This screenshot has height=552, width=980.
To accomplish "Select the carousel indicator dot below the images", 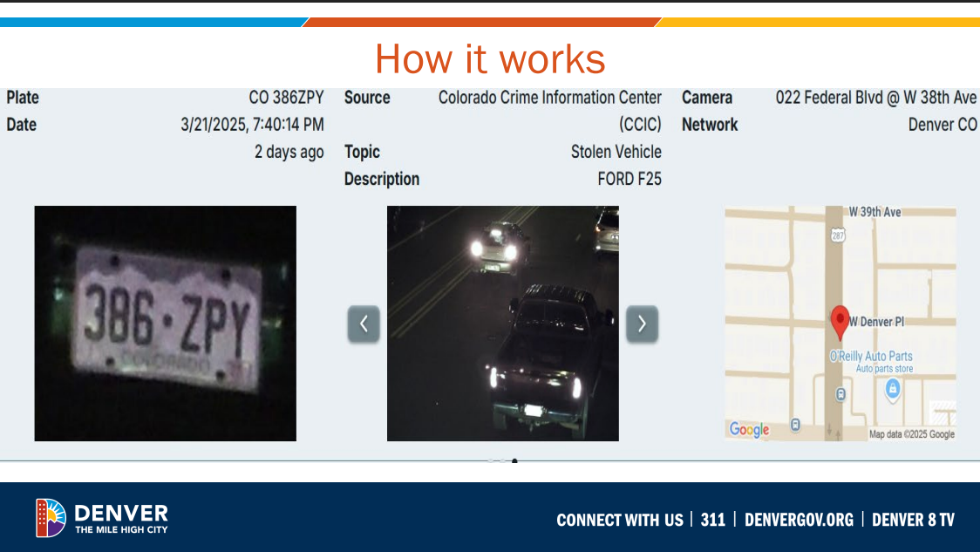I will tap(514, 460).
